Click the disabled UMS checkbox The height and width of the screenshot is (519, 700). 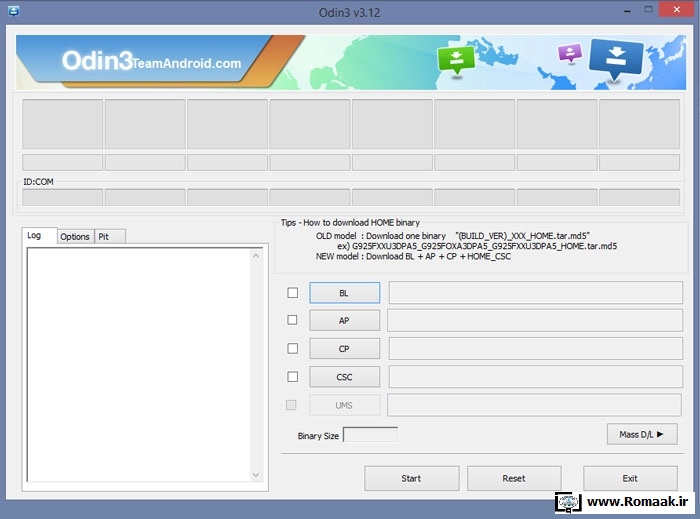pos(291,405)
